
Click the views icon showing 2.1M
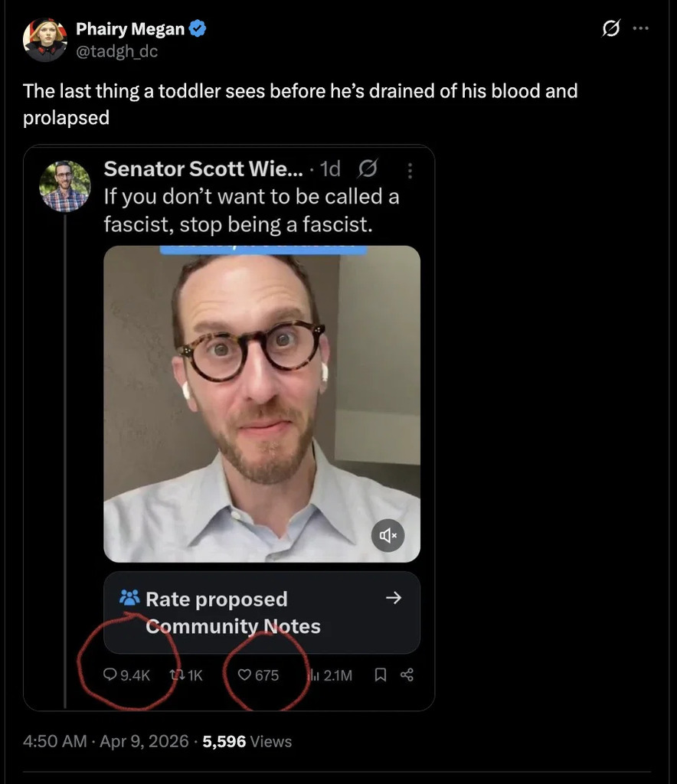pos(312,675)
